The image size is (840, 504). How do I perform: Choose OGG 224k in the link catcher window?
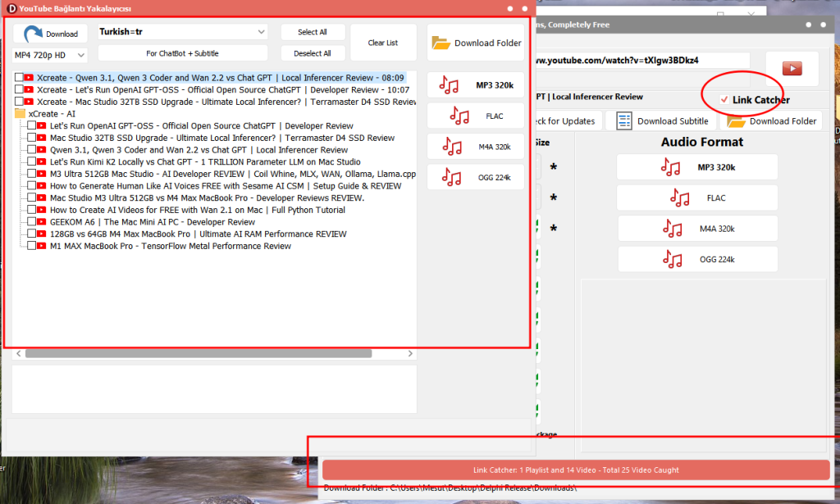(x=476, y=177)
